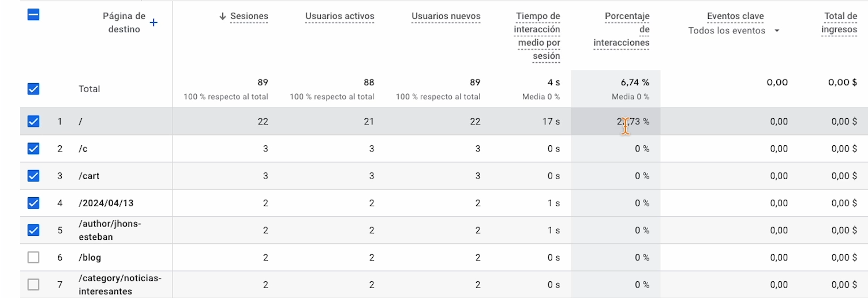Image resolution: width=868 pixels, height=298 pixels.
Task: Click the /2024/04/13 landing page entry
Action: point(106,203)
